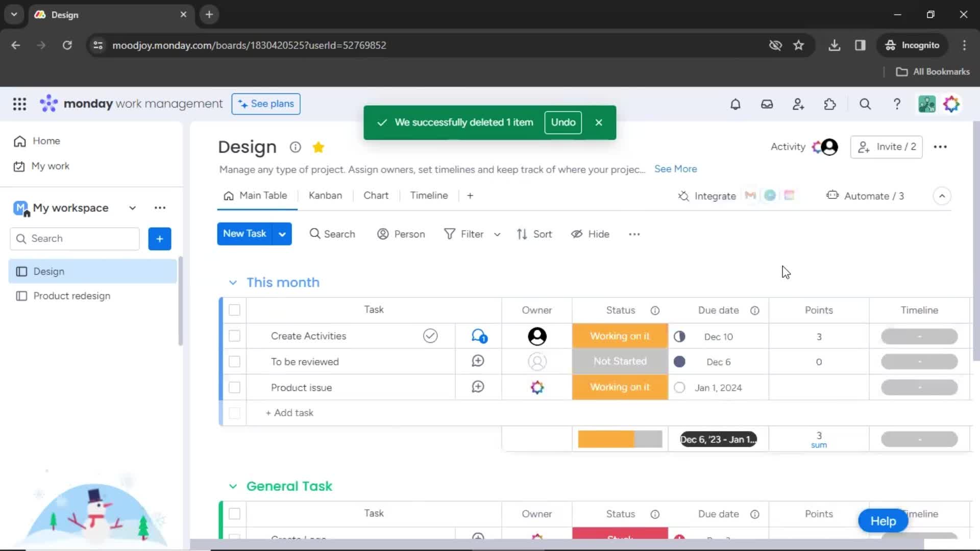Toggle checkbox for Create Activities task
The width and height of the screenshot is (980, 551).
234,336
